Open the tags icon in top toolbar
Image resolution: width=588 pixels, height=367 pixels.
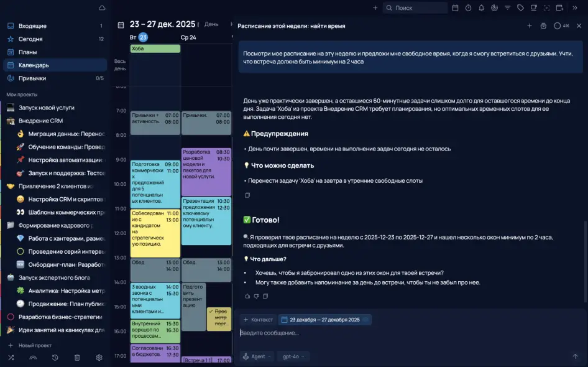coord(520,8)
